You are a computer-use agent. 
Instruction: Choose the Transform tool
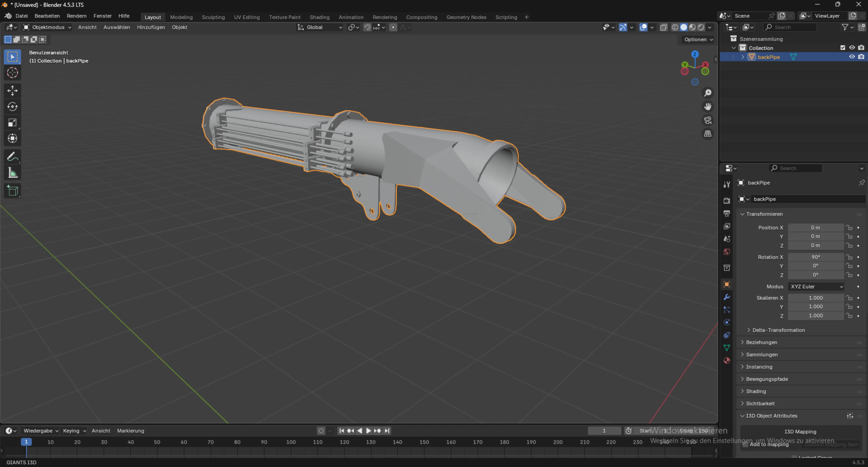[12, 139]
